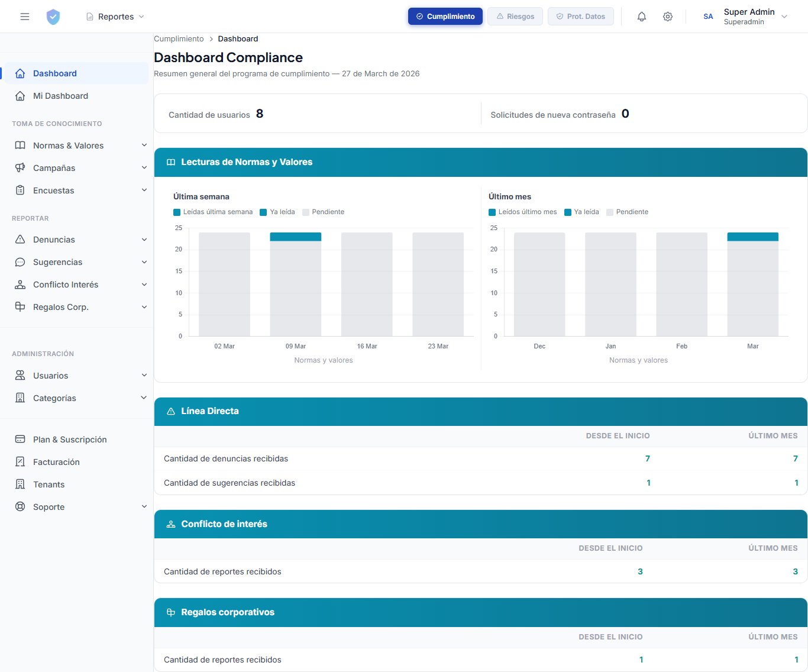Open the Cumplimiento breadcrumb link

tap(179, 38)
